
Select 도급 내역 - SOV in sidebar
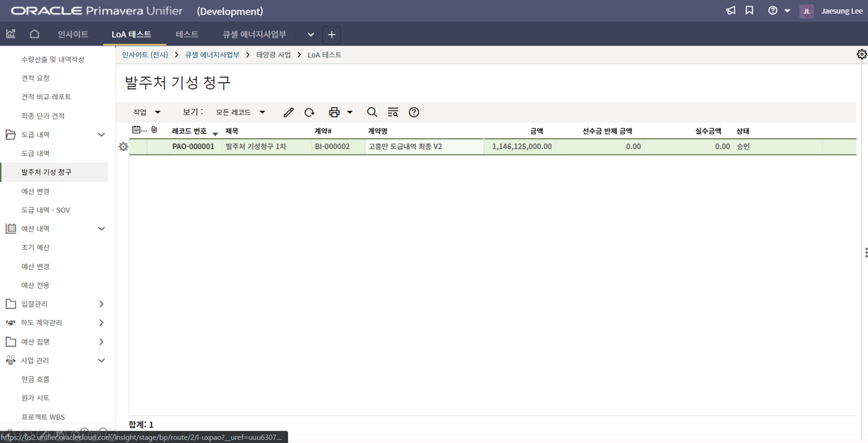[46, 210]
